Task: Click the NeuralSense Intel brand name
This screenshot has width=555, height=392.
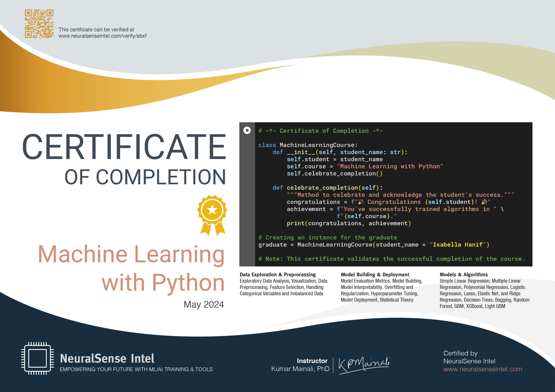Action: pyautogui.click(x=107, y=358)
